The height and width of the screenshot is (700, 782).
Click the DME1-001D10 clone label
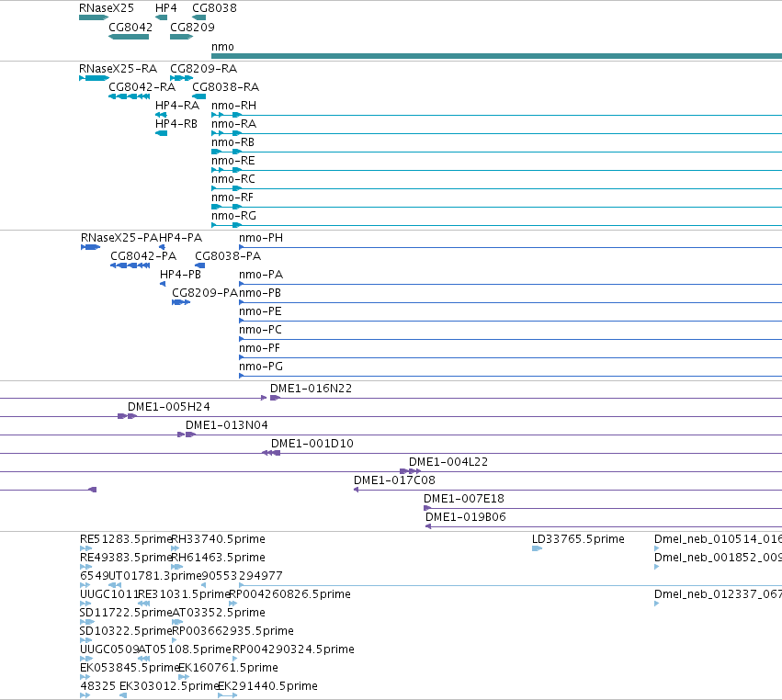pos(312,444)
